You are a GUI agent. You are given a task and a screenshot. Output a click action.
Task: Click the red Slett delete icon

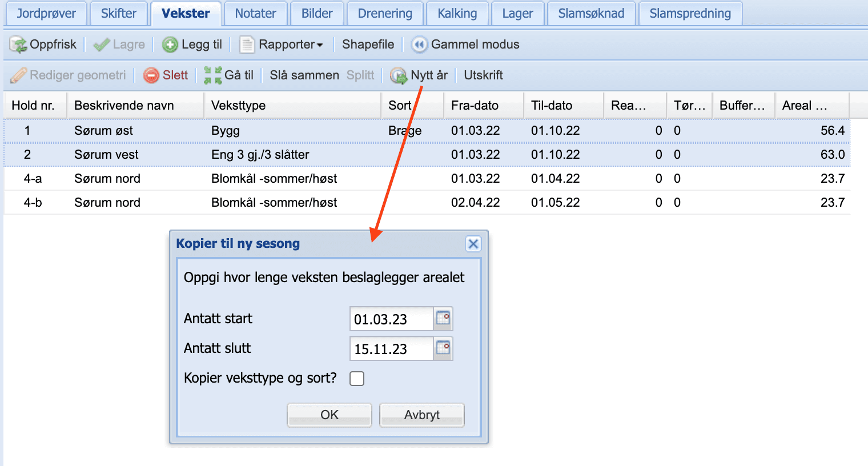pyautogui.click(x=151, y=75)
